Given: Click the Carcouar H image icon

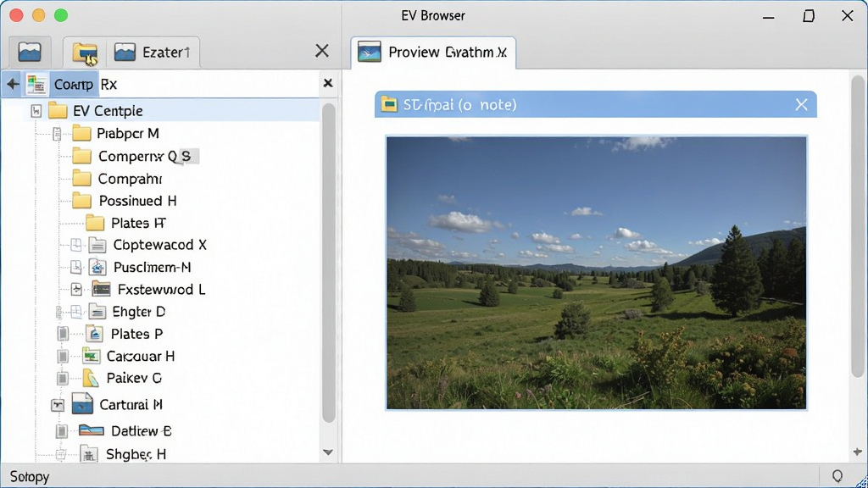Looking at the screenshot, I should pyautogui.click(x=91, y=357).
